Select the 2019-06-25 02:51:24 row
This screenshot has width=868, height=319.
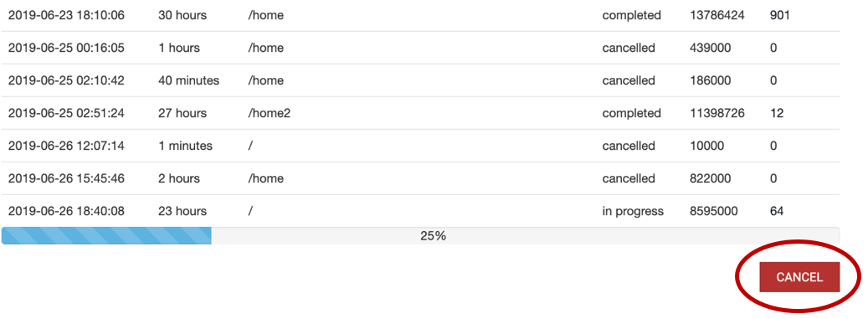(420, 114)
